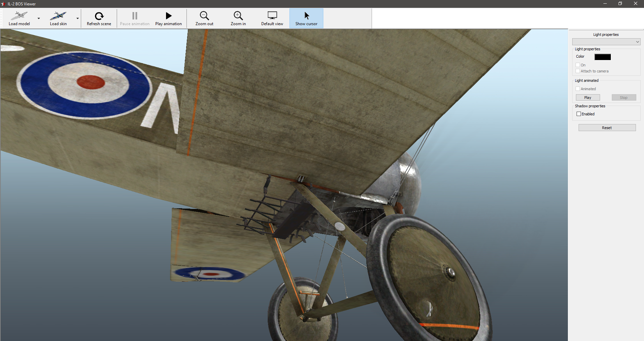Image resolution: width=644 pixels, height=341 pixels.
Task: Reset to the Default view
Action: (x=272, y=18)
